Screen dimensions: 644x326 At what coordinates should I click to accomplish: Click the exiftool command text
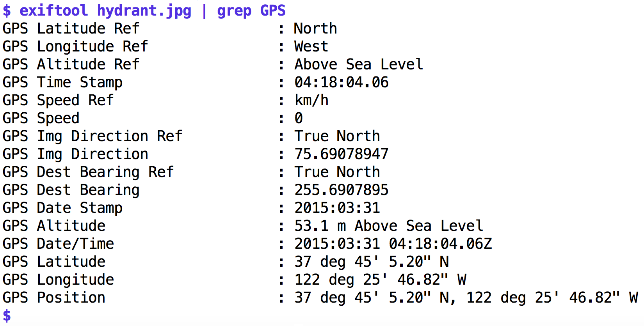pyautogui.click(x=53, y=10)
